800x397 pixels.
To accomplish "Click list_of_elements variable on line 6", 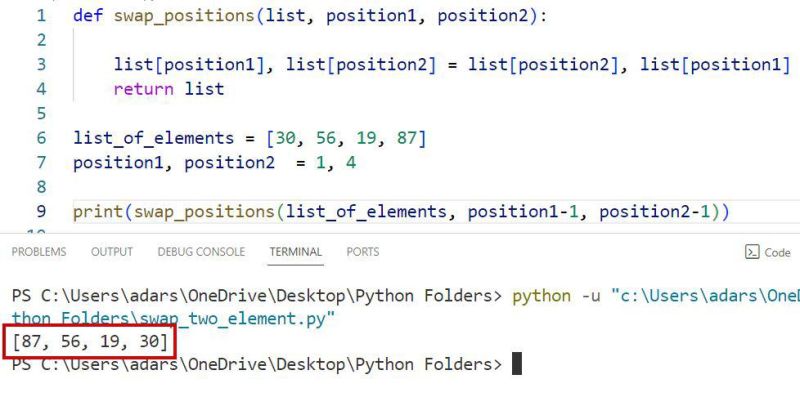I will pyautogui.click(x=154, y=139).
